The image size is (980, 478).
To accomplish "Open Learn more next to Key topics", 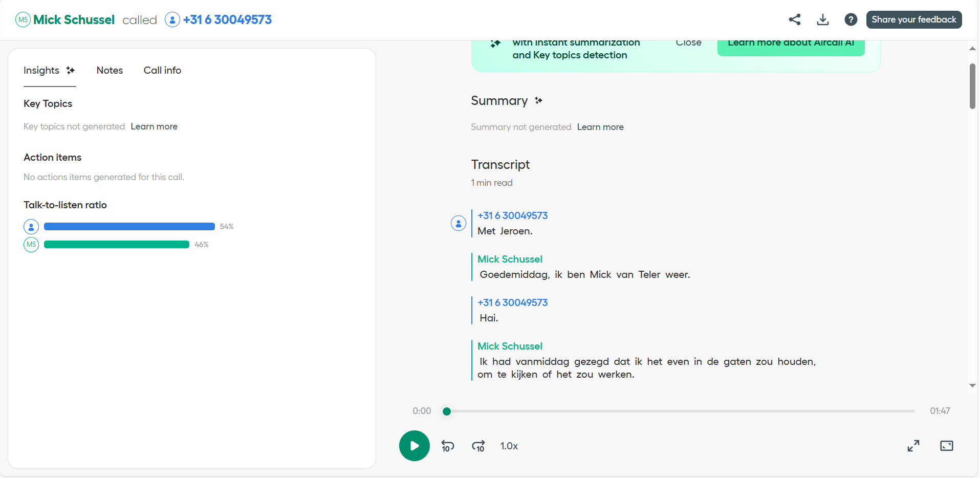I will (154, 126).
